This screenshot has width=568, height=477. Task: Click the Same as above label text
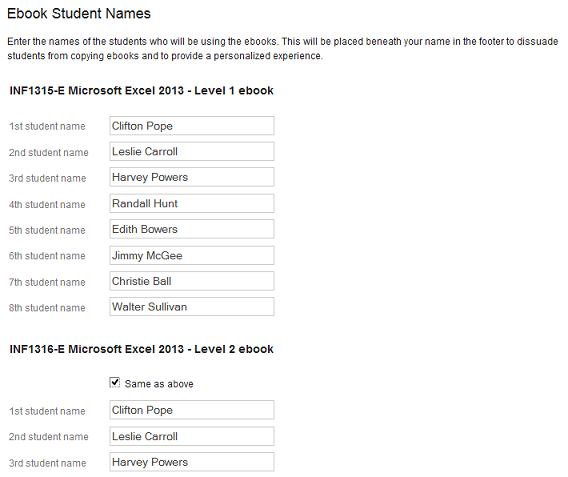(x=159, y=384)
